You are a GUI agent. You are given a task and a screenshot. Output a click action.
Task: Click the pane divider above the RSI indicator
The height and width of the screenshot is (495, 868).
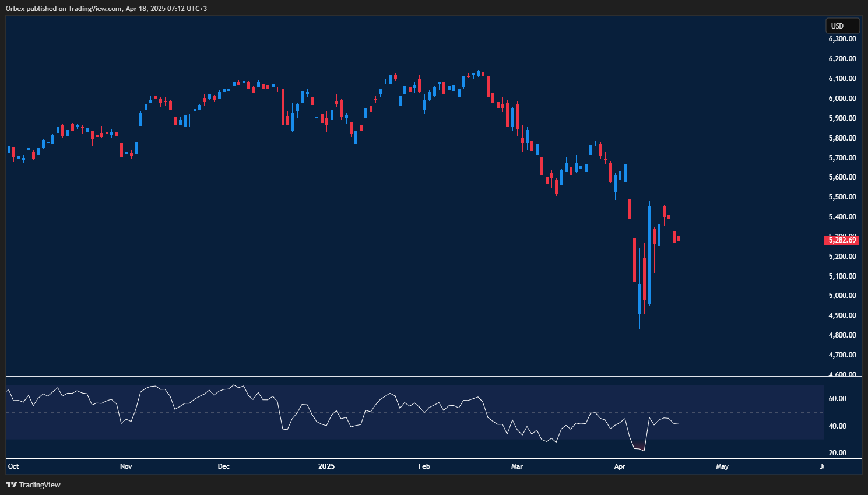point(414,377)
